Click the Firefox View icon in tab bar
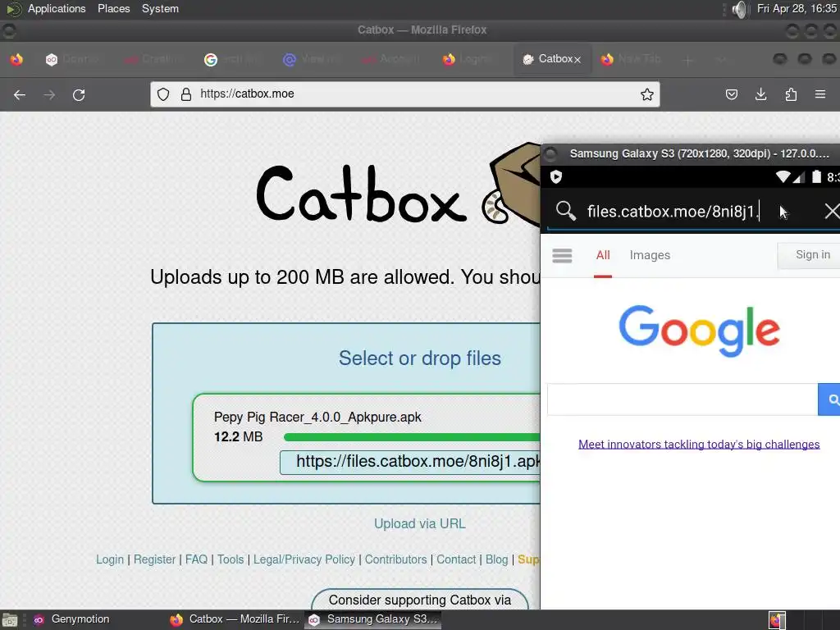Screen dimensions: 840x630 (16, 59)
